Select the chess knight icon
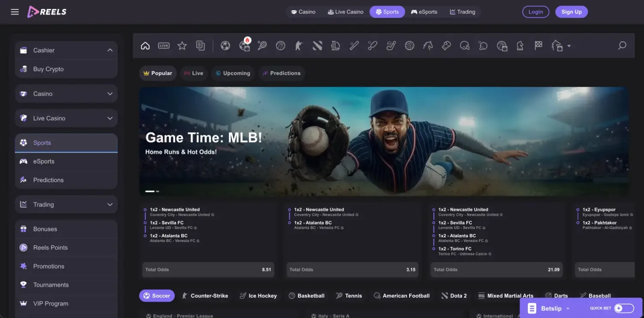This screenshot has height=318, width=644. coord(520,45)
